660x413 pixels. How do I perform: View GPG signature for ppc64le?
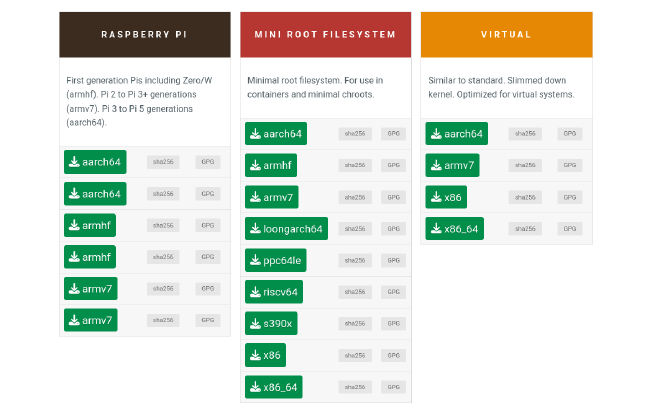tap(394, 260)
